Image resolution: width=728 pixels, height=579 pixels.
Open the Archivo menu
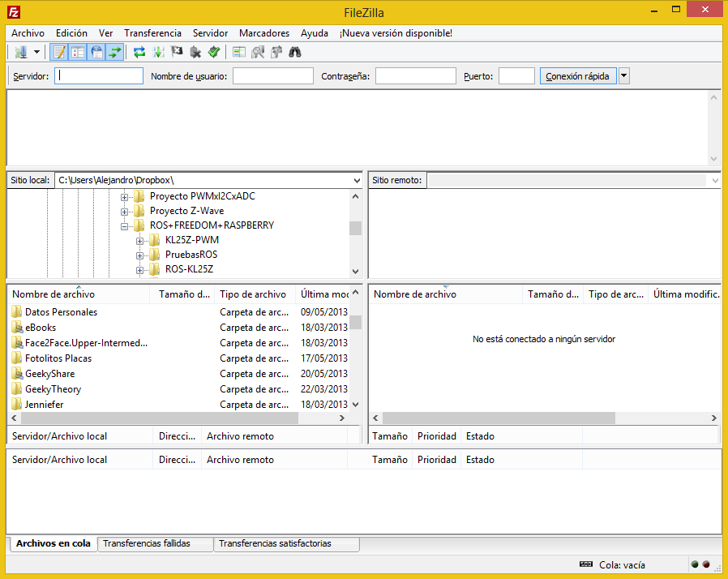coord(28,33)
